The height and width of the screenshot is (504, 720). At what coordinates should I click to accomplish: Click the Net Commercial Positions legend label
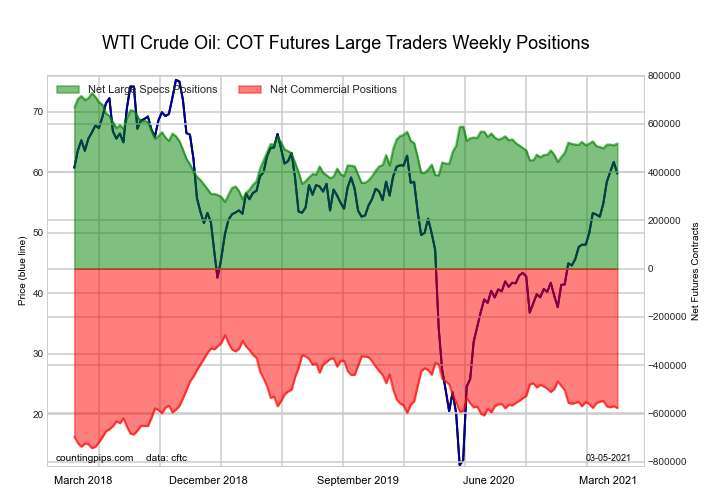tap(333, 90)
